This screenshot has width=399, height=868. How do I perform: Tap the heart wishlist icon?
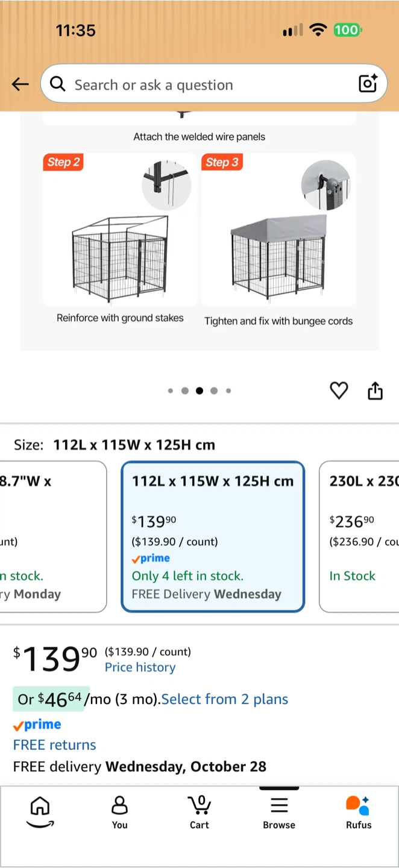point(339,391)
